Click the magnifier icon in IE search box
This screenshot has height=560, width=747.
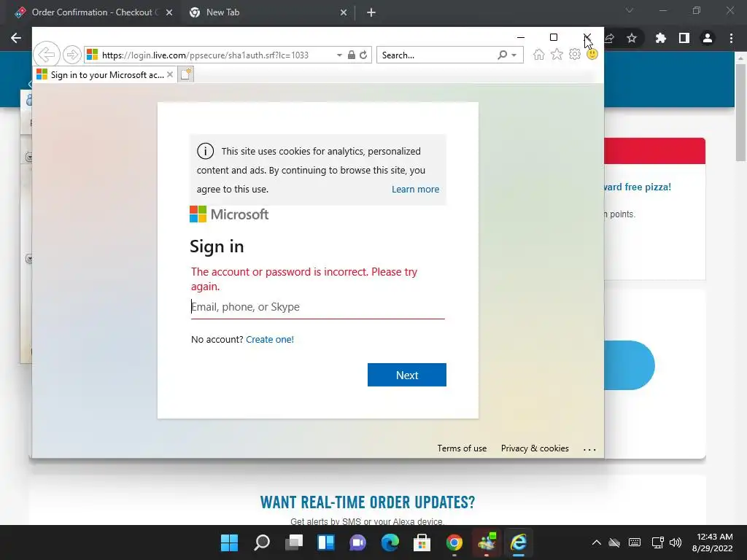(502, 55)
